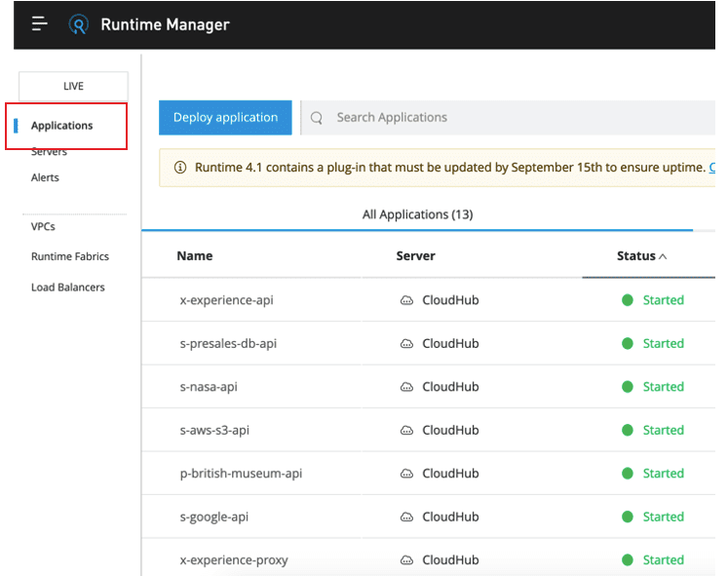Open Runtime Fabrics in the sidebar
The height and width of the screenshot is (576, 728).
pyautogui.click(x=70, y=256)
